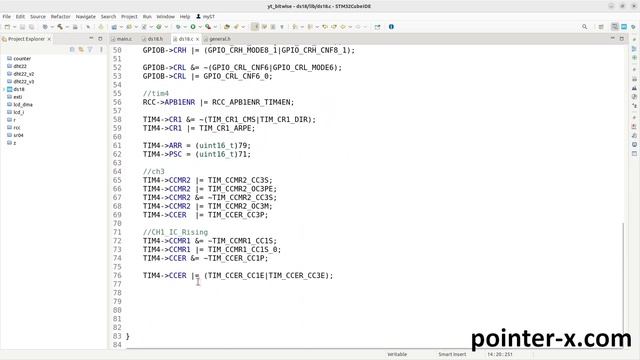The image size is (640, 360).
Task: Open the Run dropdown arrow
Action: (x=200, y=27)
